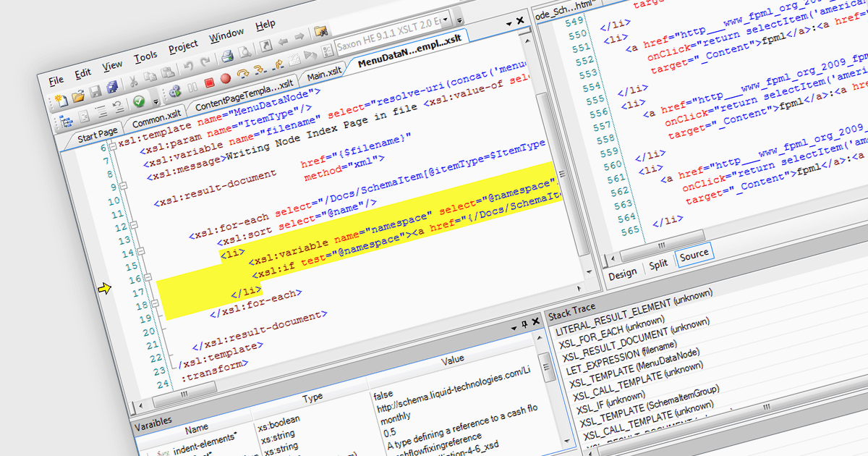Click the Name column header in Variables
Image resolution: width=868 pixels, height=456 pixels.
click(x=197, y=428)
